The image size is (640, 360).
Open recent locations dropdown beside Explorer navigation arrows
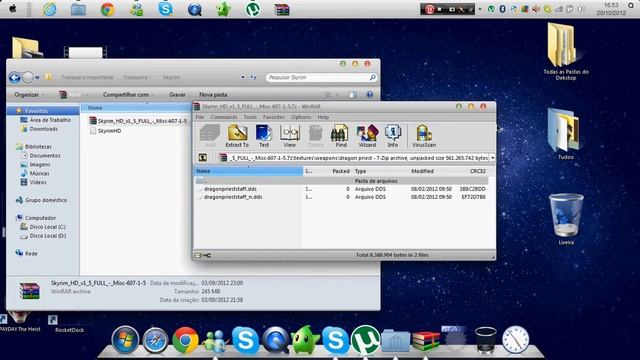tap(37, 77)
